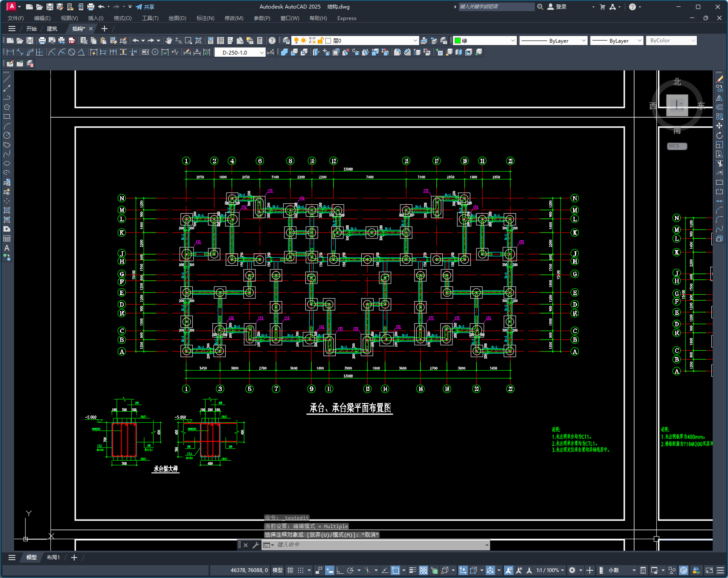Click the keyword search field in title bar
The image size is (728, 578).
coord(496,7)
